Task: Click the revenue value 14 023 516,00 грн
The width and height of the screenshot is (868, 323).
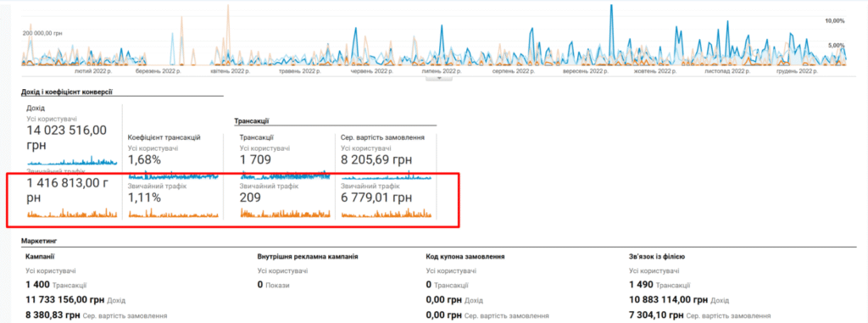Action: point(66,138)
